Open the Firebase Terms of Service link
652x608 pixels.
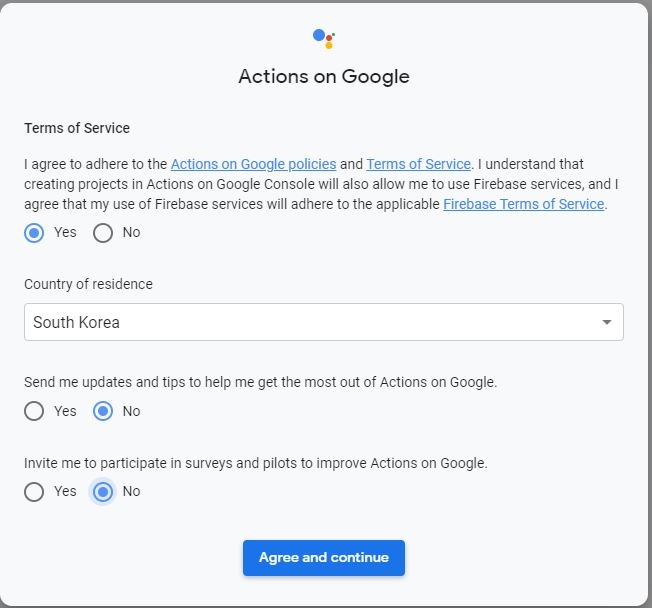[x=523, y=204]
